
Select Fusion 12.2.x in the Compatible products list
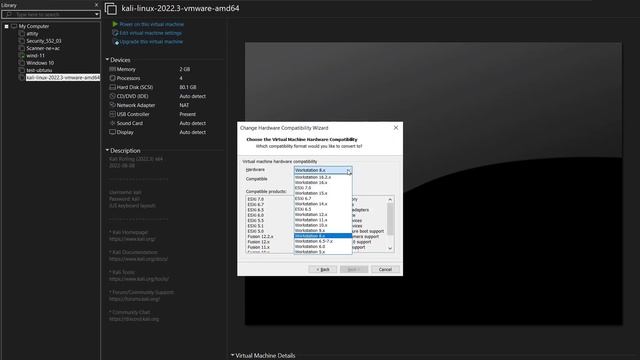(x=260, y=236)
